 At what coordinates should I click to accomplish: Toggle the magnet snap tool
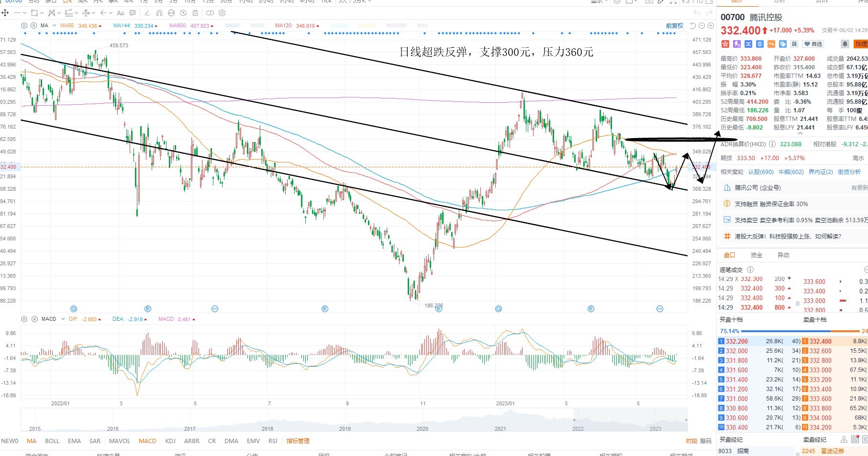click(x=159, y=13)
